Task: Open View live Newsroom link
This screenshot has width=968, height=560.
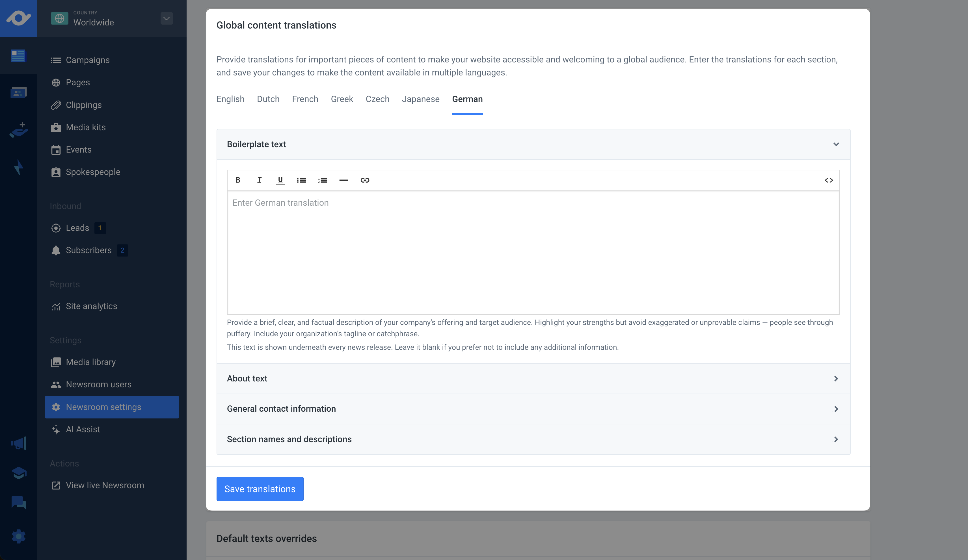Action: point(105,485)
